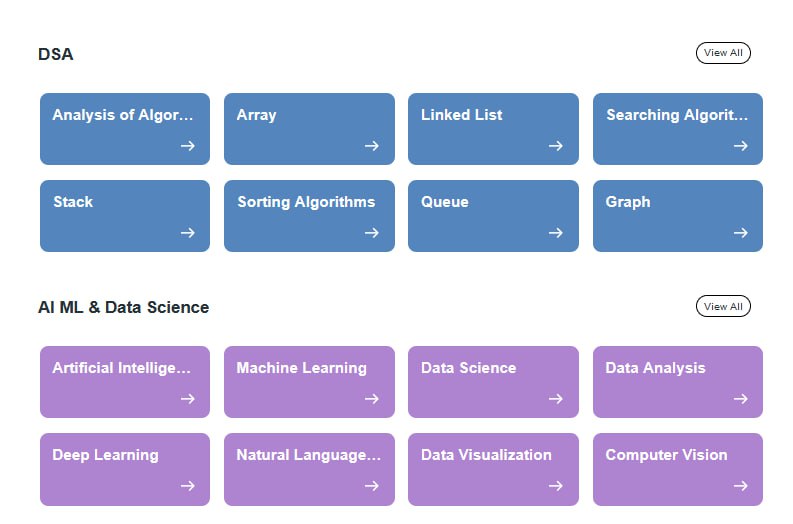The height and width of the screenshot is (524, 793).
Task: Select the Sorting Algorithms card title
Action: tap(306, 202)
